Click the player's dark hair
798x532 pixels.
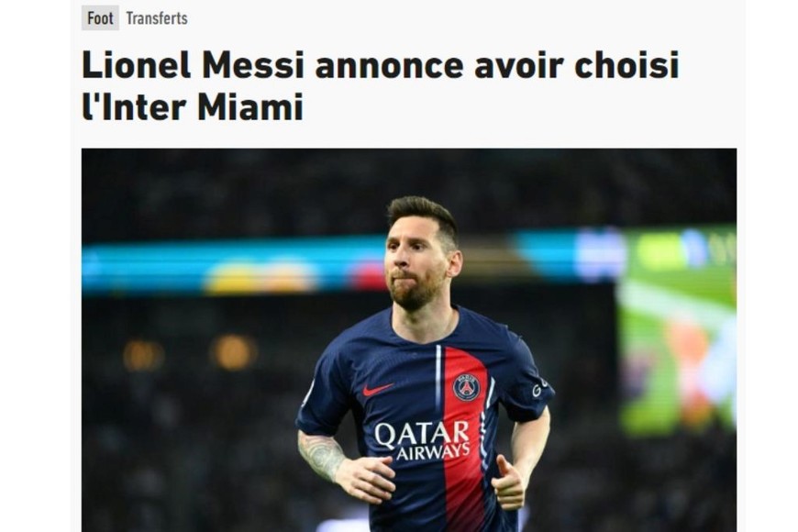click(x=424, y=215)
